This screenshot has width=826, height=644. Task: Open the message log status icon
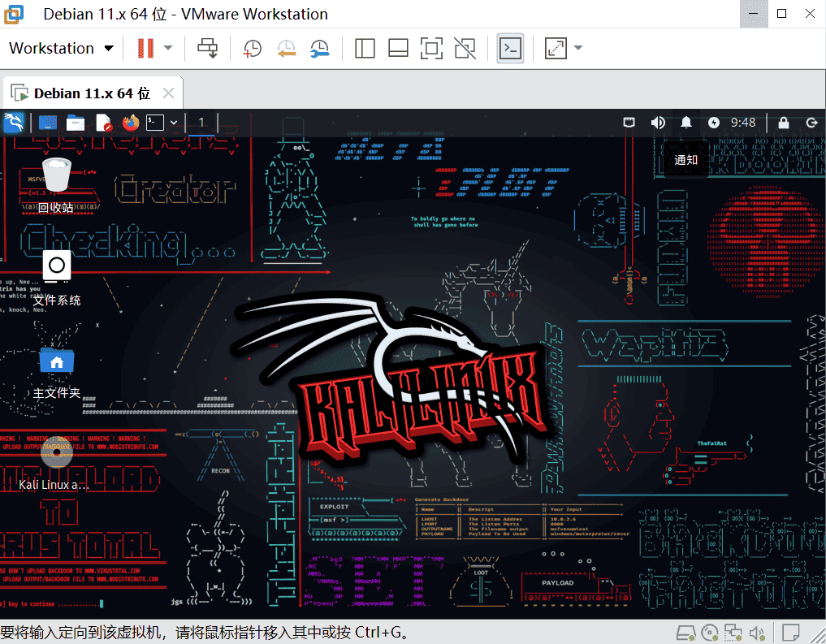[x=791, y=633]
